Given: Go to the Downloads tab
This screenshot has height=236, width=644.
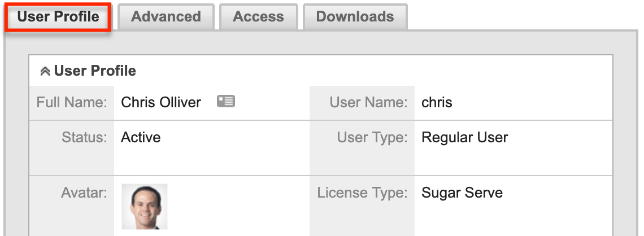Looking at the screenshot, I should point(355,17).
